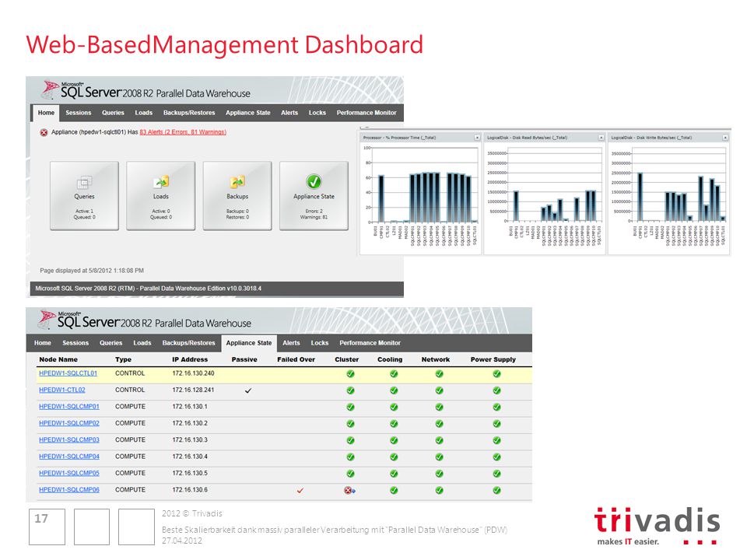747x560 pixels.
Task: Open node link HPEDW1-SQLCMP04
Action: [x=69, y=457]
